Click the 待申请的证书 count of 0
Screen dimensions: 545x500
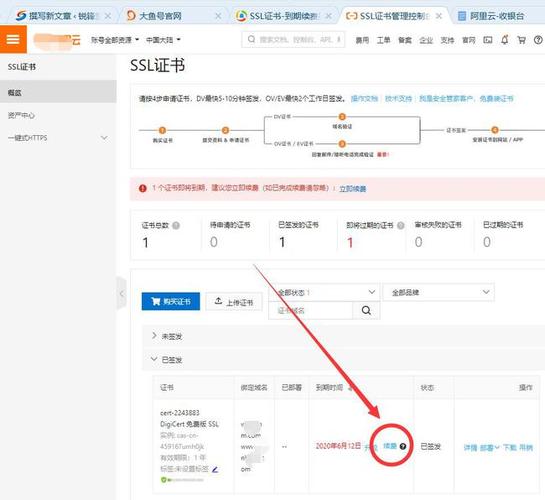[x=214, y=242]
